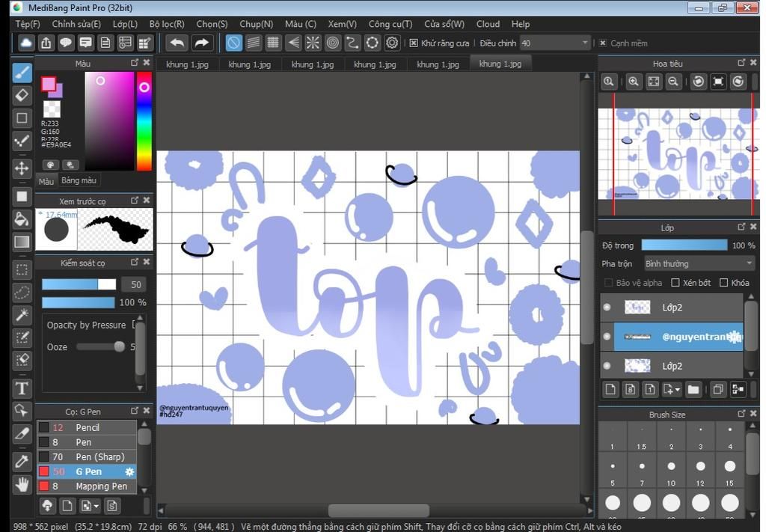Click the Undo arrow in toolbar
The height and width of the screenshot is (532, 766).
coord(177,43)
